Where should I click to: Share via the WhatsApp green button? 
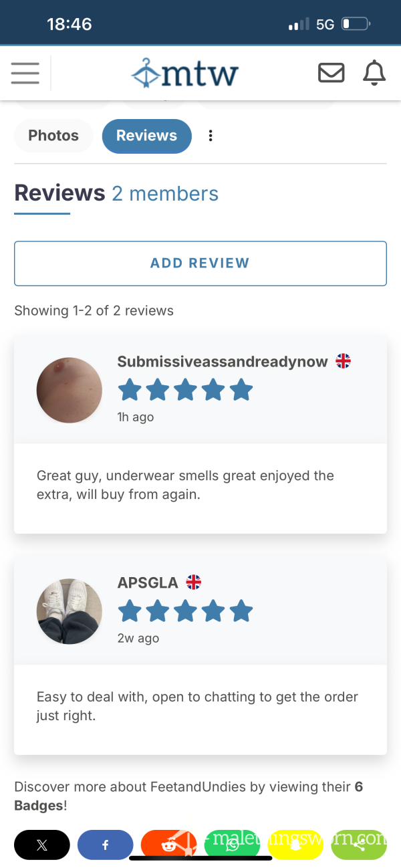(232, 845)
